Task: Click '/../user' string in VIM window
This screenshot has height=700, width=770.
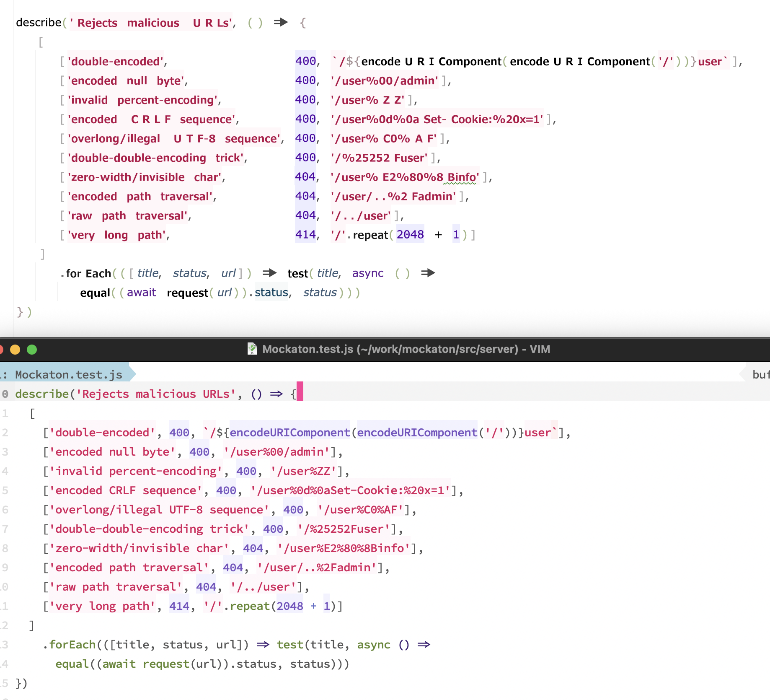Action: [263, 586]
